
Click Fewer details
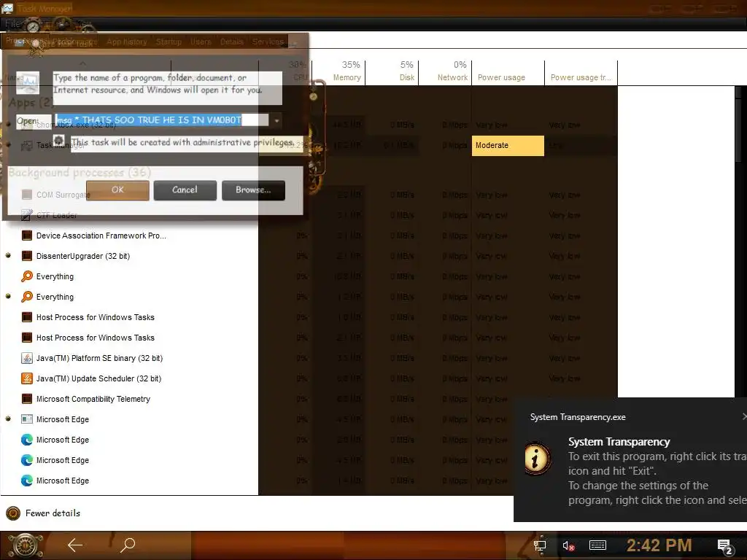53,513
